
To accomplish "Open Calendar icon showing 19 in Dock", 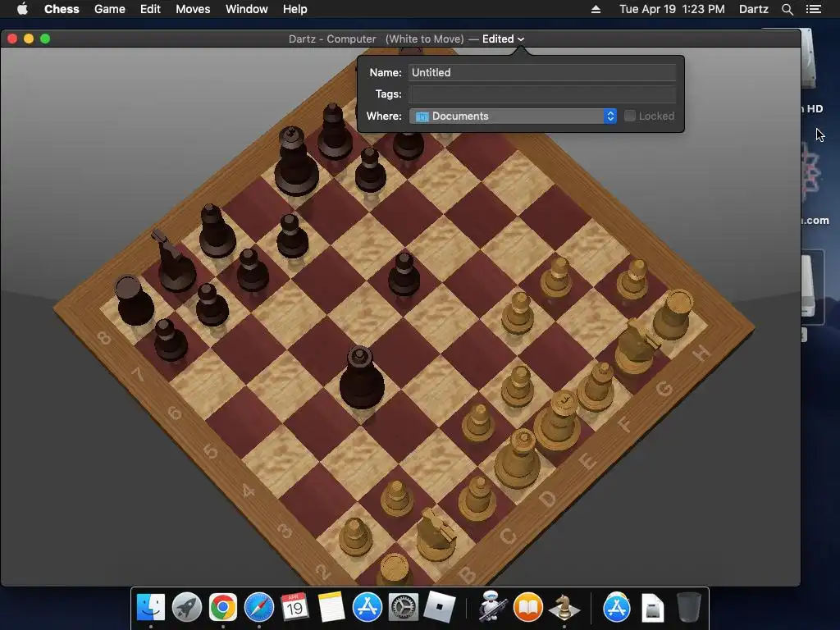I will click(x=294, y=608).
